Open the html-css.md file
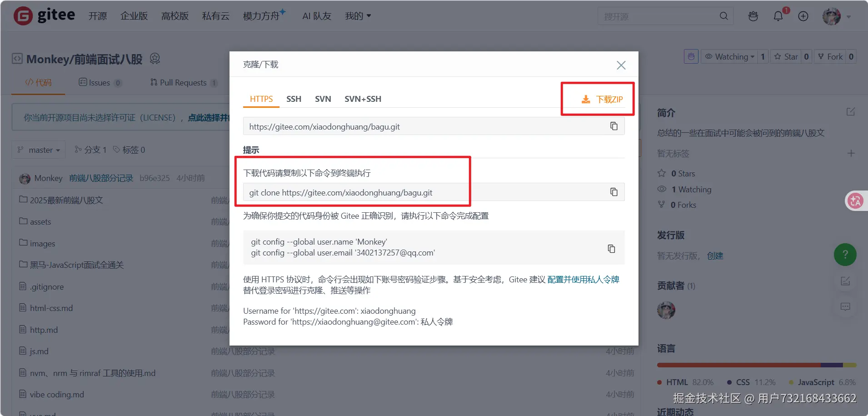868x416 pixels. (x=51, y=308)
